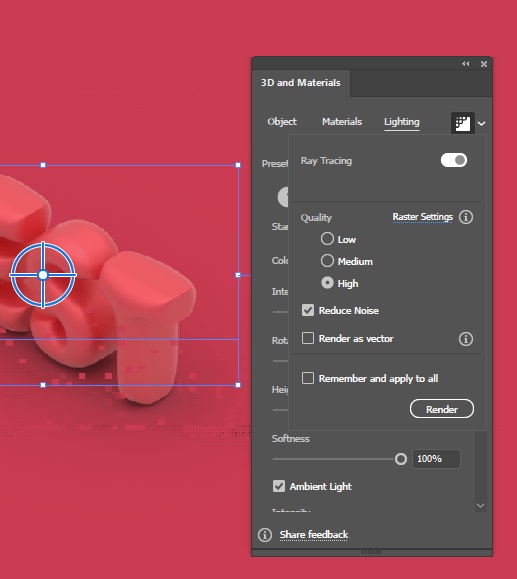
Task: Click the Render as vector info icon
Action: pyautogui.click(x=466, y=339)
